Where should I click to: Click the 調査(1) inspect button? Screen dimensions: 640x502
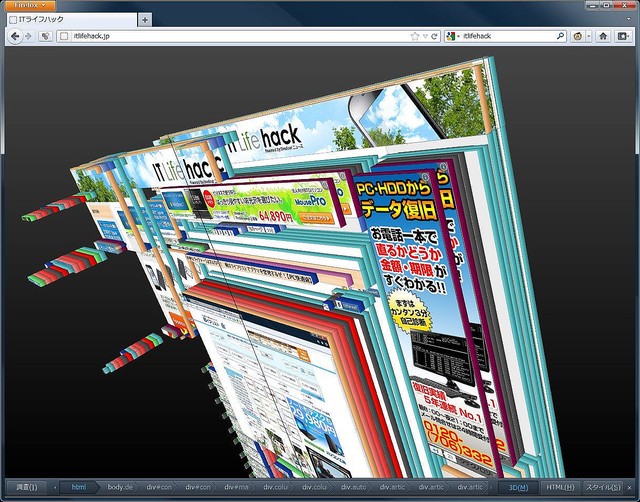(x=22, y=487)
